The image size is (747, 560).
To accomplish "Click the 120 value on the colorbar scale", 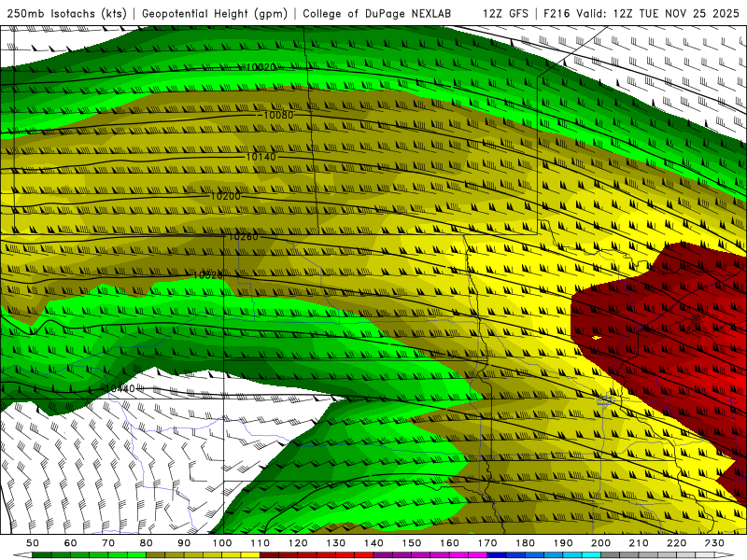I will (298, 543).
